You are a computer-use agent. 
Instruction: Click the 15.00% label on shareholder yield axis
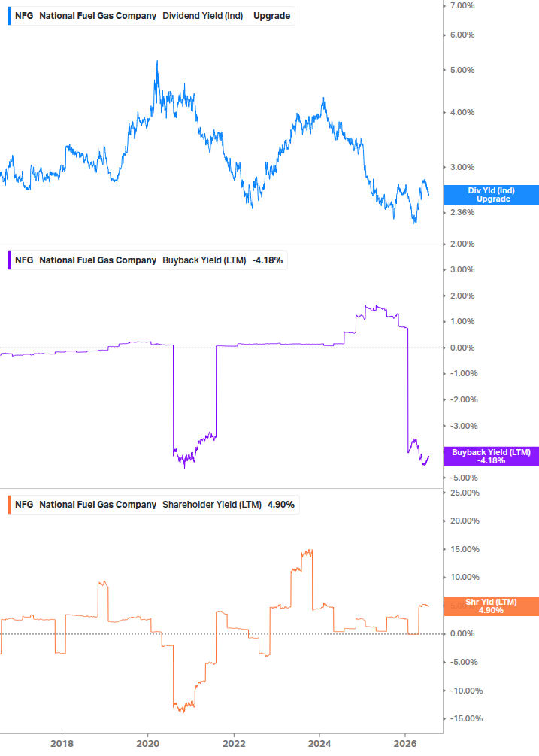pos(465,550)
